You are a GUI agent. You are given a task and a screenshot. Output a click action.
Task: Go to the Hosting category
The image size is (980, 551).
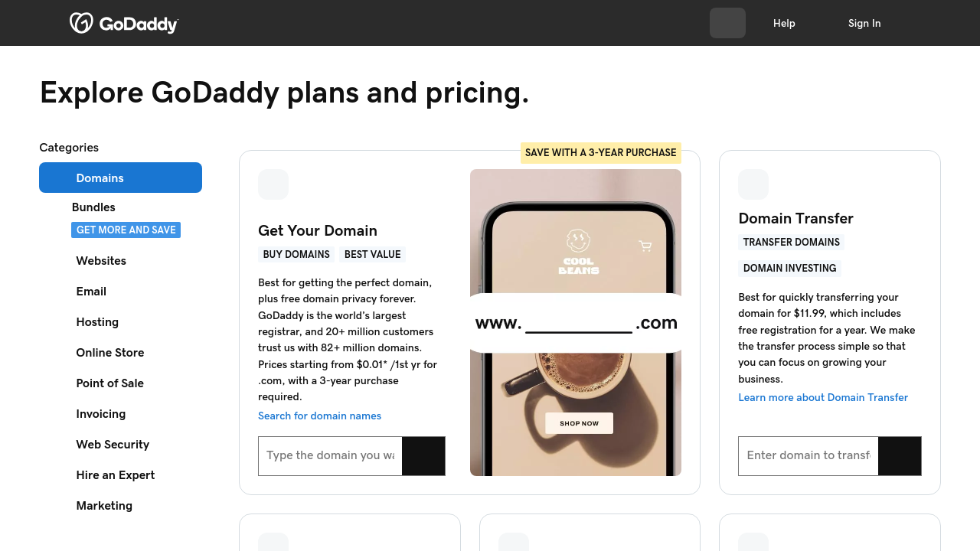(x=97, y=322)
